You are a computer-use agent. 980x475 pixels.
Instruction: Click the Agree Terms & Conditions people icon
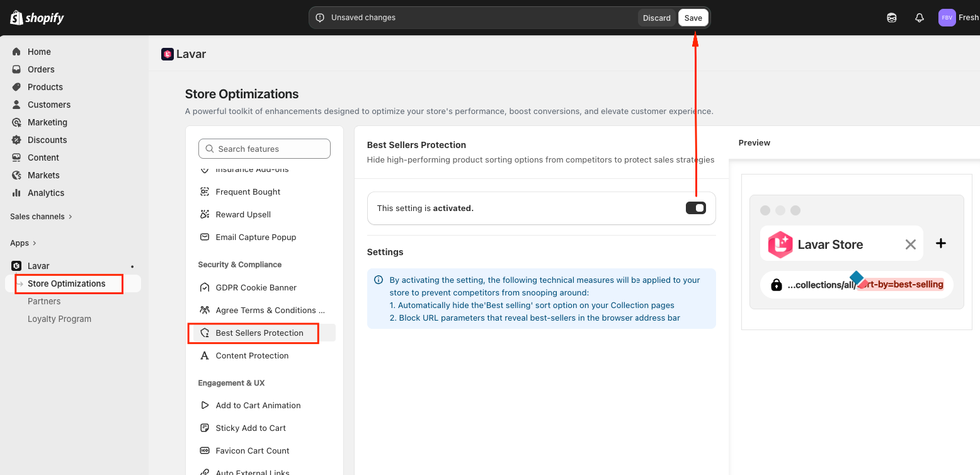(205, 310)
